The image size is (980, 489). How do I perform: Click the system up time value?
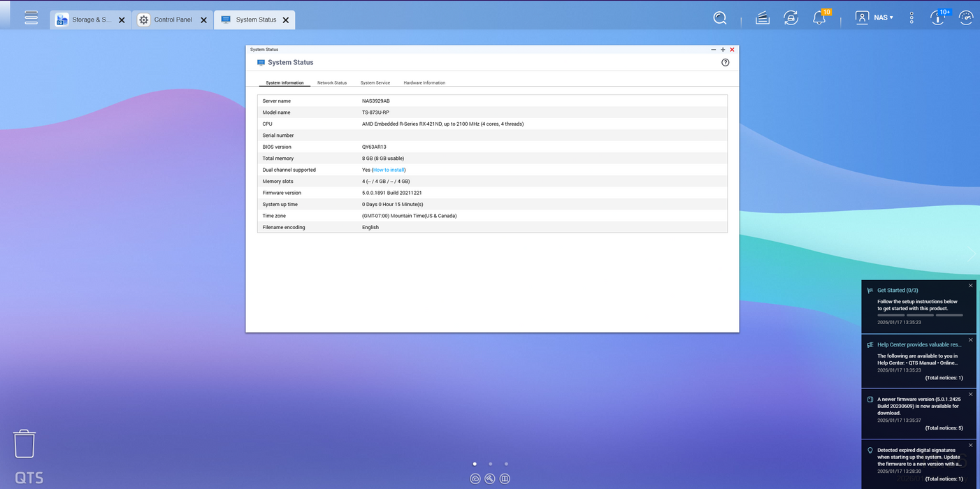393,204
